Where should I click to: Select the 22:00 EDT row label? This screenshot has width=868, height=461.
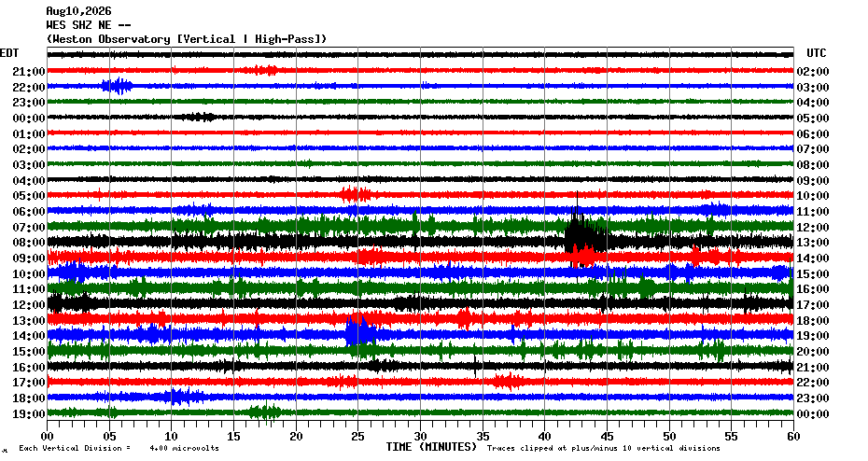[29, 88]
